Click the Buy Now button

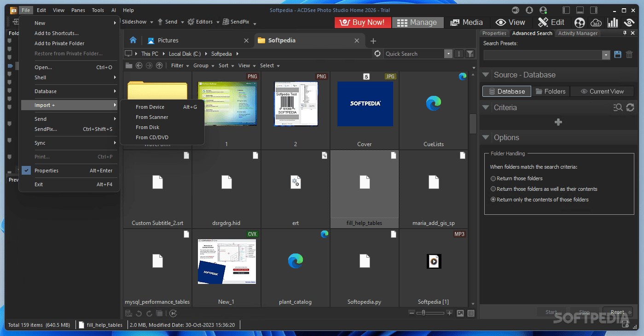pos(362,22)
